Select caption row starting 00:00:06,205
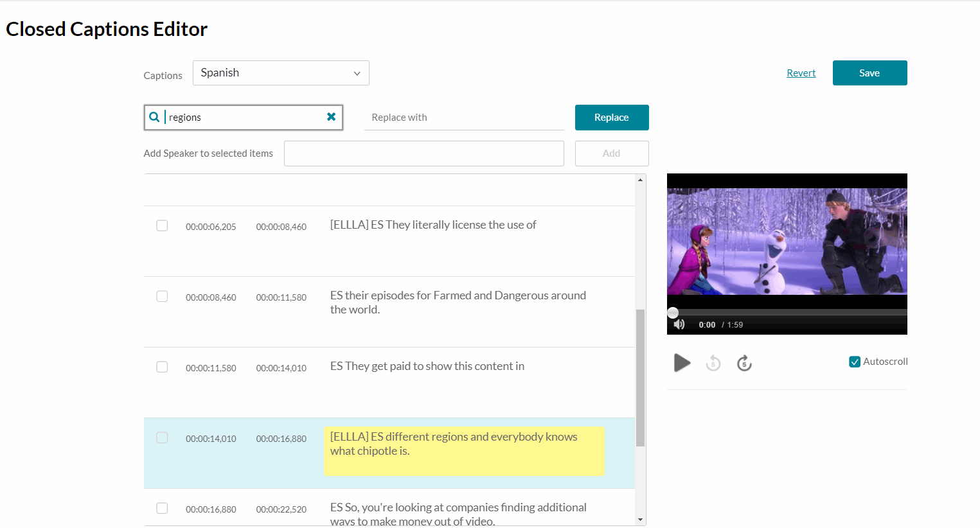980x528 pixels. (x=162, y=225)
